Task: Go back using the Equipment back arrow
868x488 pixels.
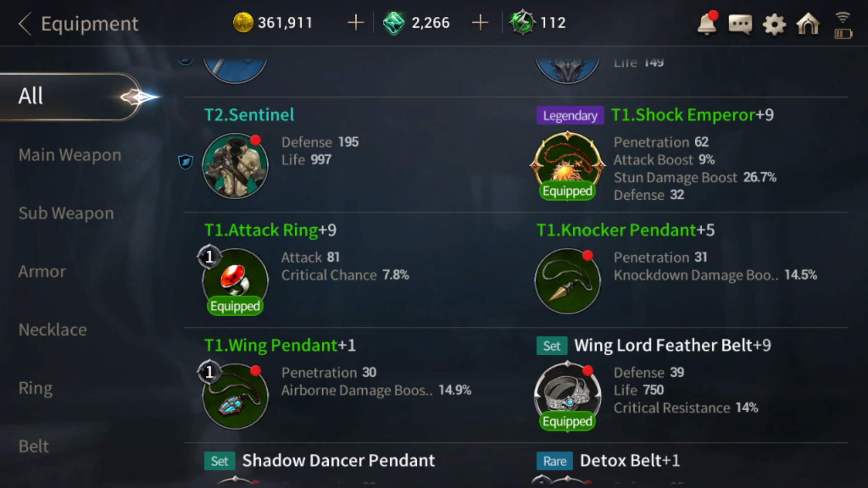Action: (25, 23)
